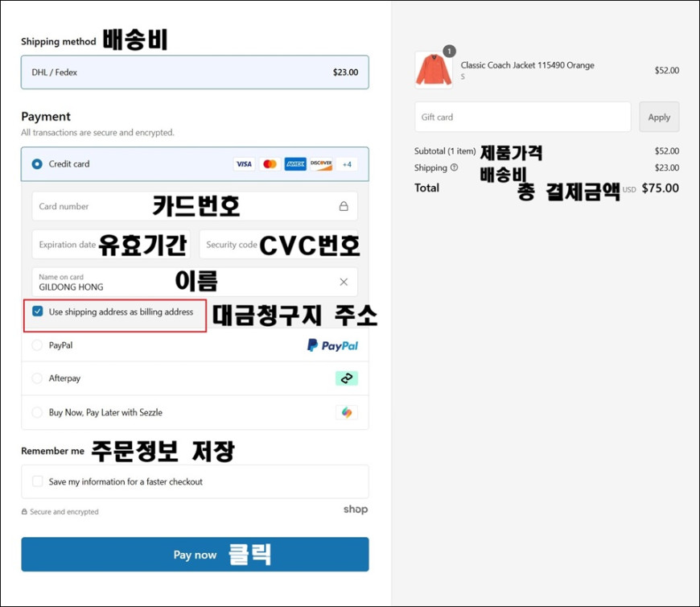Viewport: 700px width, 607px height.
Task: Click the PayPal logo
Action: (x=332, y=345)
